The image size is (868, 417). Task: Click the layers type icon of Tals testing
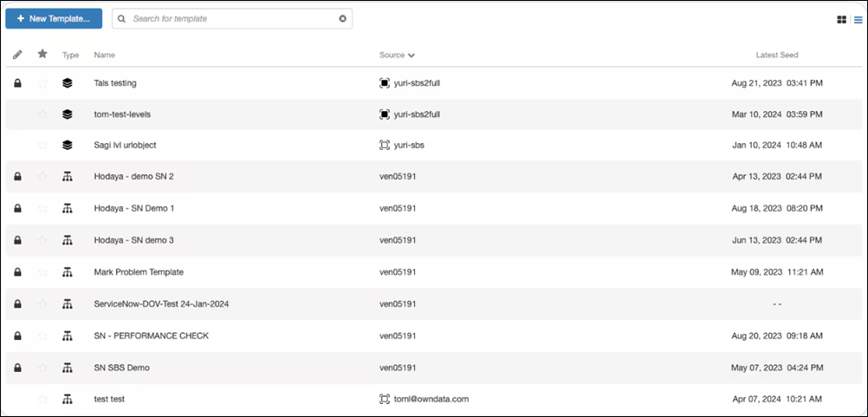pyautogui.click(x=68, y=83)
